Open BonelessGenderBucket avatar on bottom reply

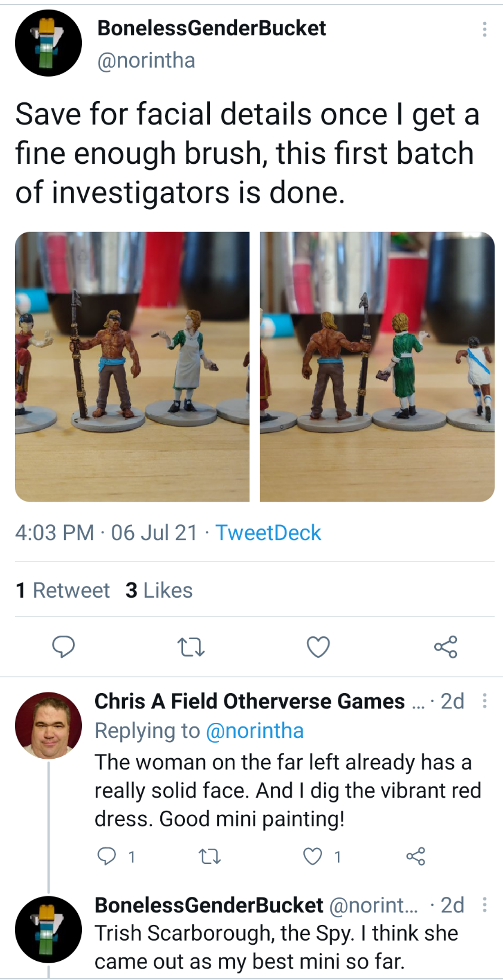(x=48, y=930)
